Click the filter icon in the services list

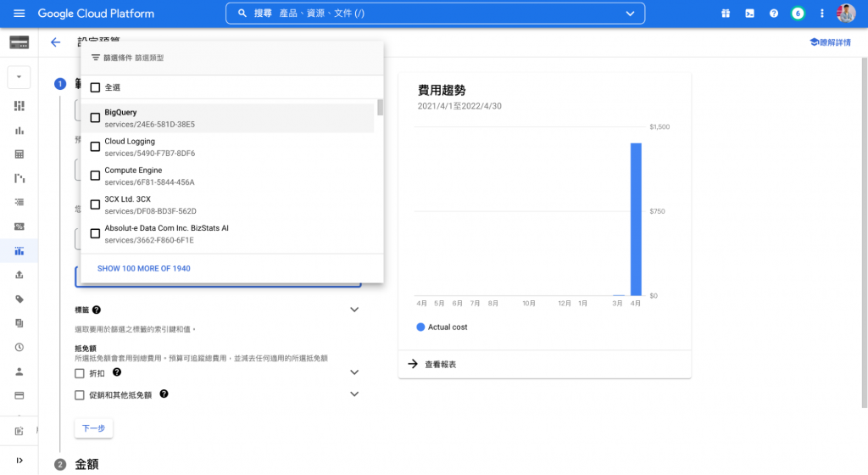[95, 58]
